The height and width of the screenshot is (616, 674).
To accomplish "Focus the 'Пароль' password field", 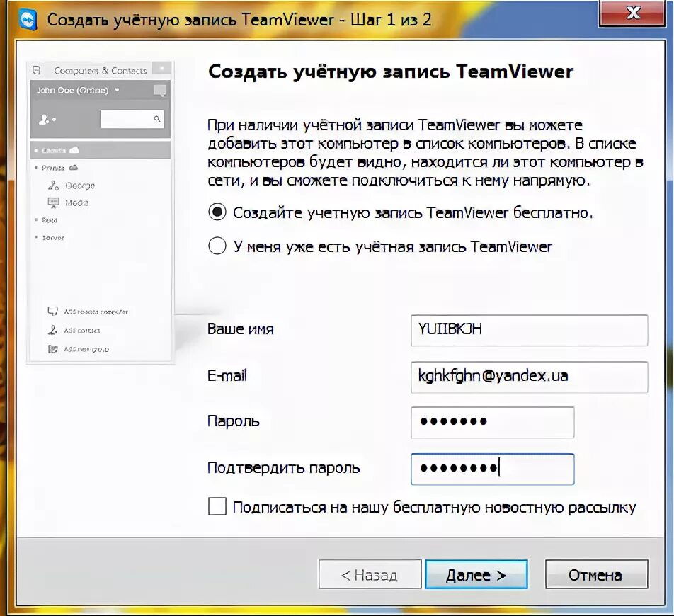I will point(493,423).
